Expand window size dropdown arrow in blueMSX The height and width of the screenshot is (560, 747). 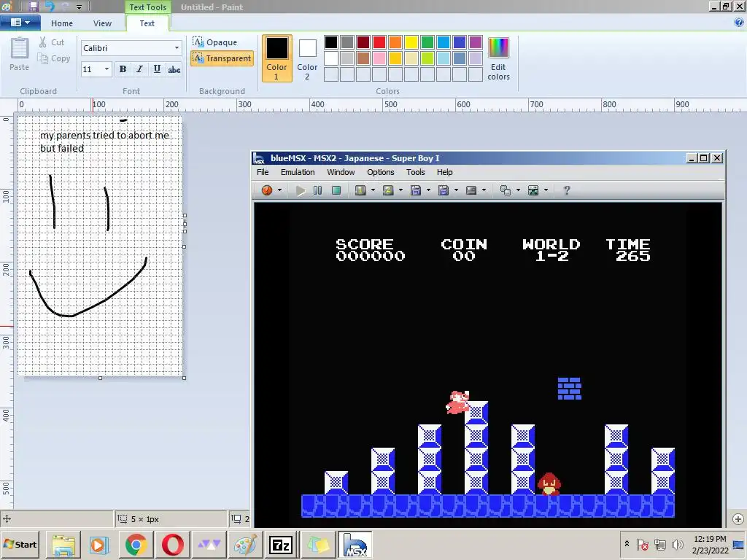(519, 190)
